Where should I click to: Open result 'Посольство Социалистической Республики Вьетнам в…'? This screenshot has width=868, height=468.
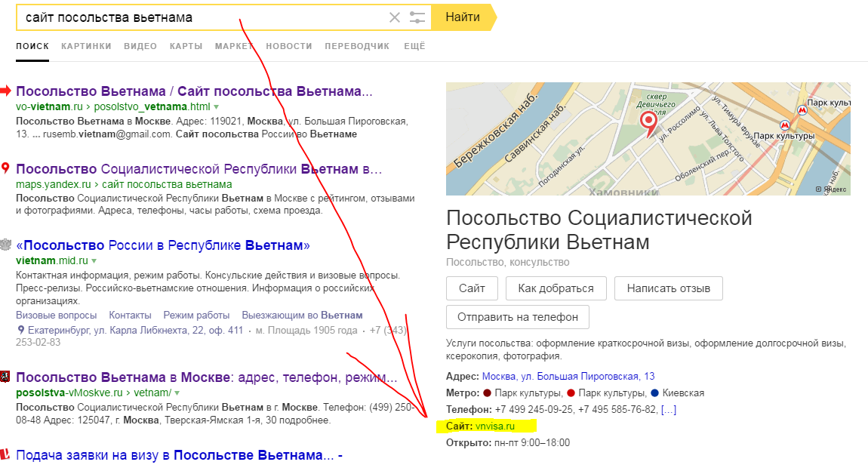coord(199,169)
